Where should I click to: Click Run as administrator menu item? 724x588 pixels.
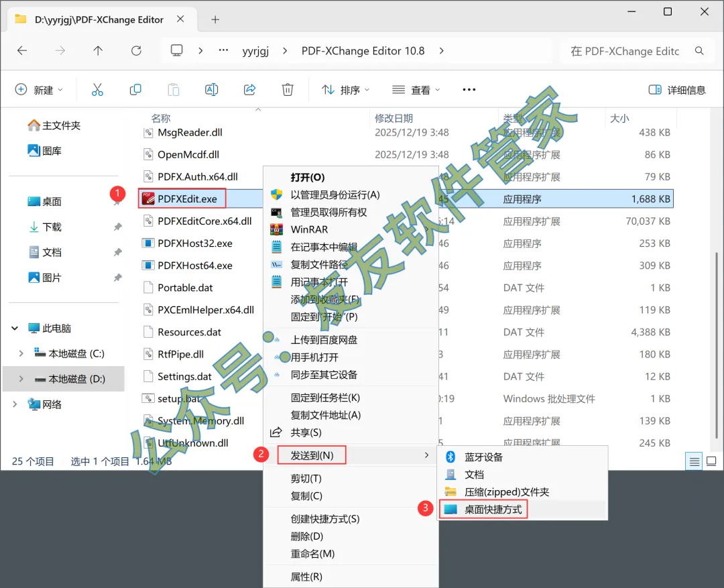[351, 195]
